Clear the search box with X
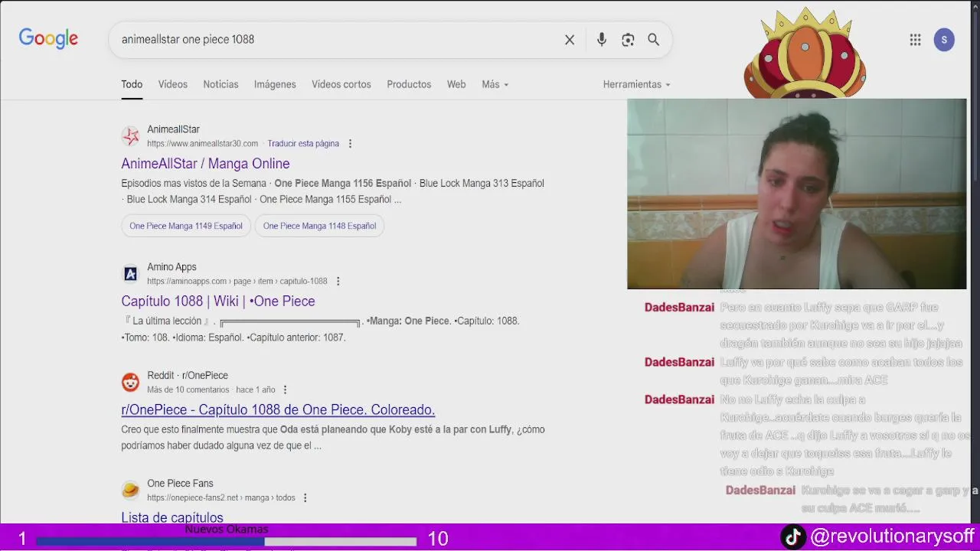980x551 pixels. 570,40
